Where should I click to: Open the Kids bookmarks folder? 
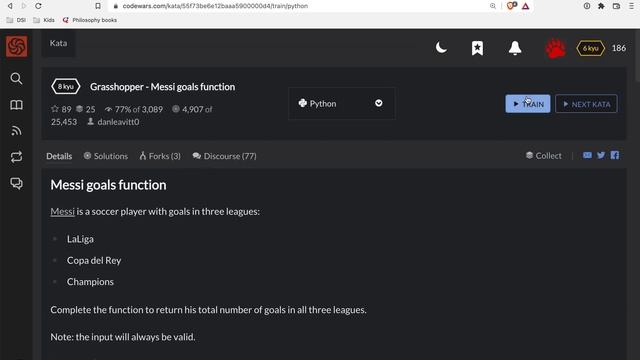coord(44,20)
